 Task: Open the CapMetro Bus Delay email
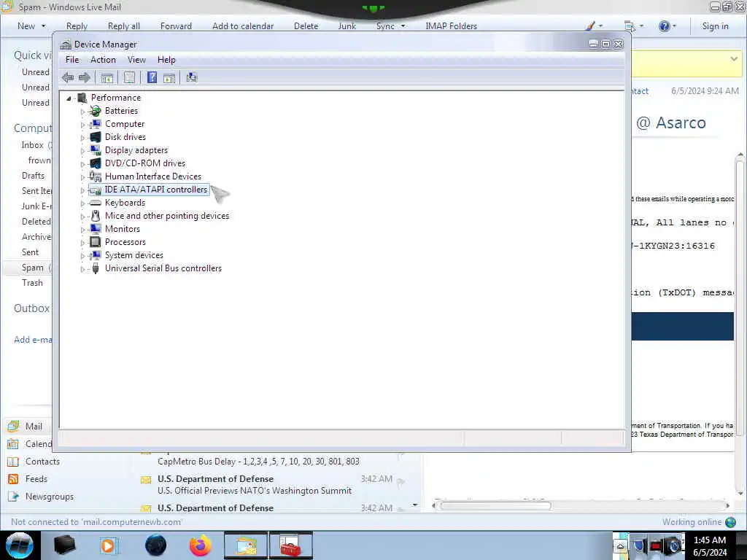coord(268,461)
